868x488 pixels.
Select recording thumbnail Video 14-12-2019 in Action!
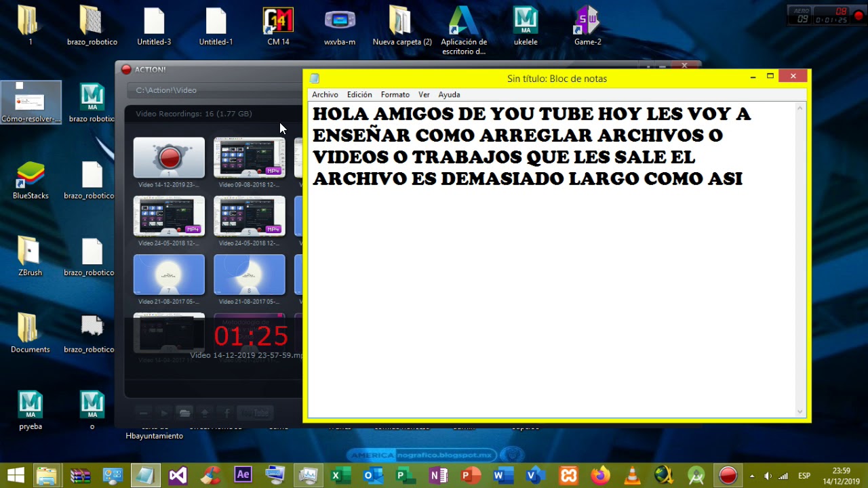pos(169,157)
